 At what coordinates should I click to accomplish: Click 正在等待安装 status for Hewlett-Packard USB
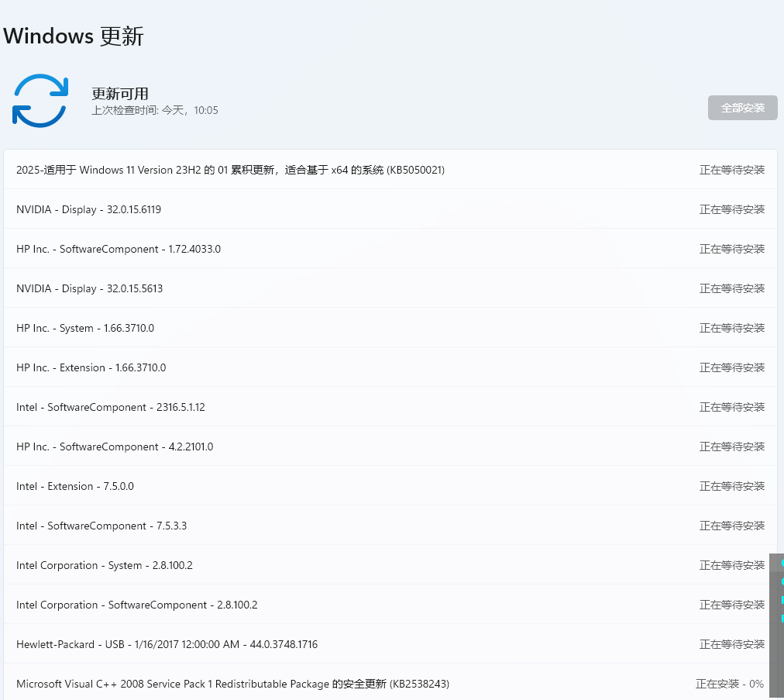point(732,644)
